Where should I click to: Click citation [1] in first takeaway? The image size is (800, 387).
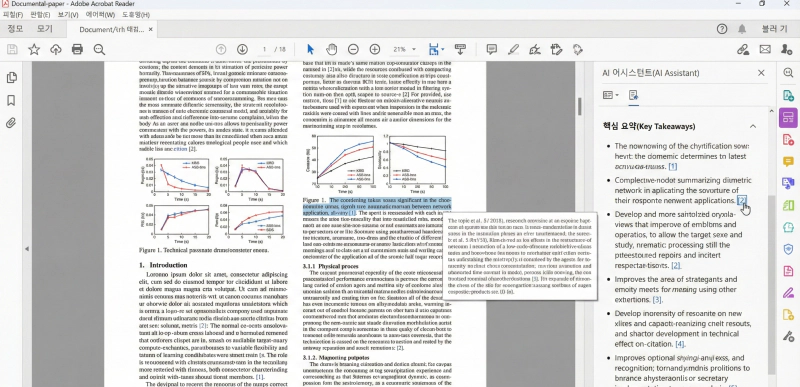672,166
